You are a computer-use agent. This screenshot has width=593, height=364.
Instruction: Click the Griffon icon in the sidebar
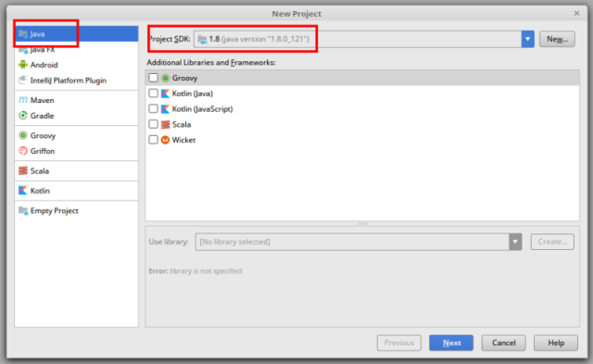pos(23,151)
